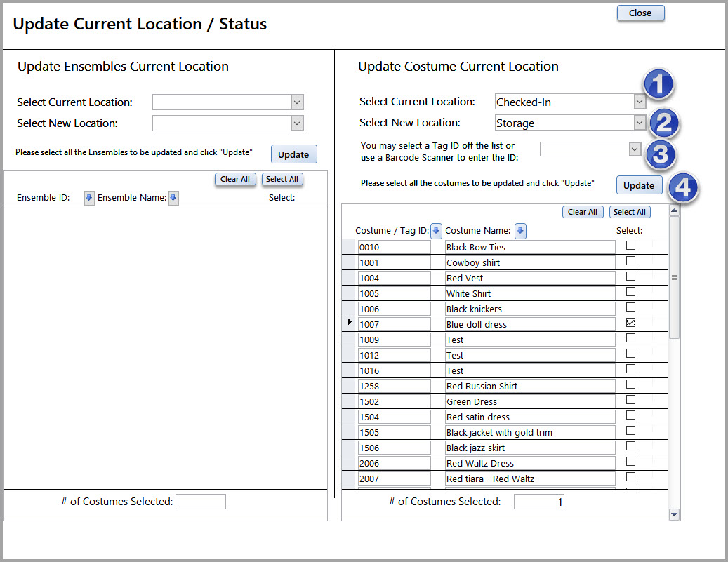The height and width of the screenshot is (562, 728).
Task: Sort ensembles by Ensemble Name arrow icon
Action: (x=173, y=198)
